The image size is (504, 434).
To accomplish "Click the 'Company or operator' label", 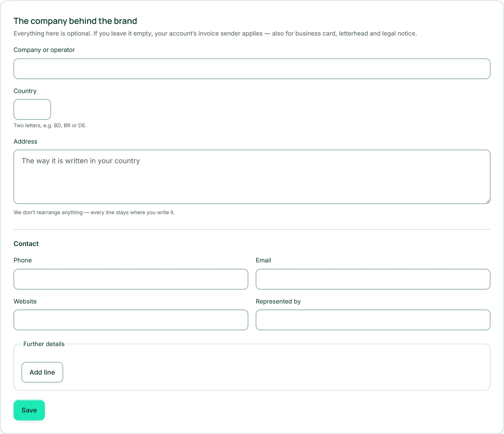I will click(x=44, y=50).
